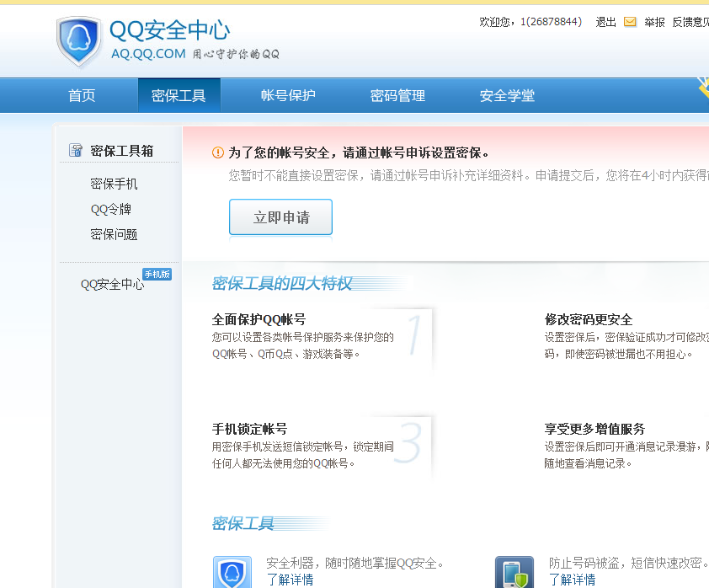Open the 帐号保护 navigation tab
This screenshot has height=588, width=709.
(288, 95)
